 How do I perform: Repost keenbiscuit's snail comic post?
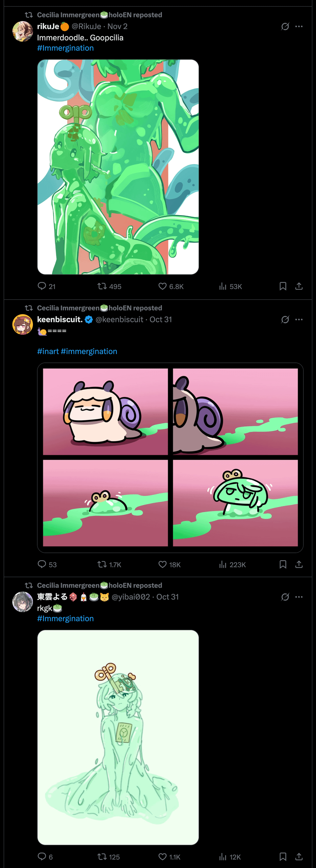pos(102,564)
